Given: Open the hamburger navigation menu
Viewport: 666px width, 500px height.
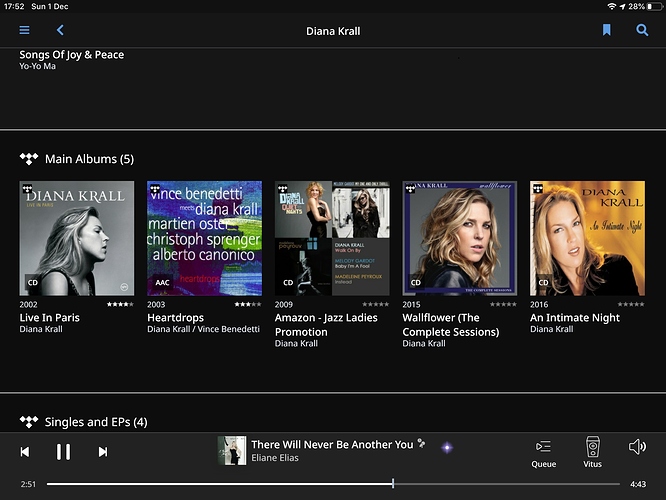Looking at the screenshot, I should click(x=24, y=30).
